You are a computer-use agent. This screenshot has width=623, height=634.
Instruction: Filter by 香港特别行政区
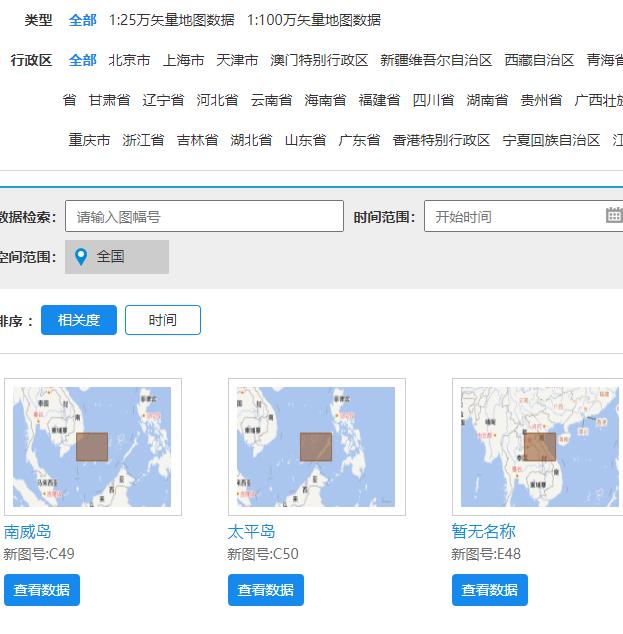click(x=441, y=140)
